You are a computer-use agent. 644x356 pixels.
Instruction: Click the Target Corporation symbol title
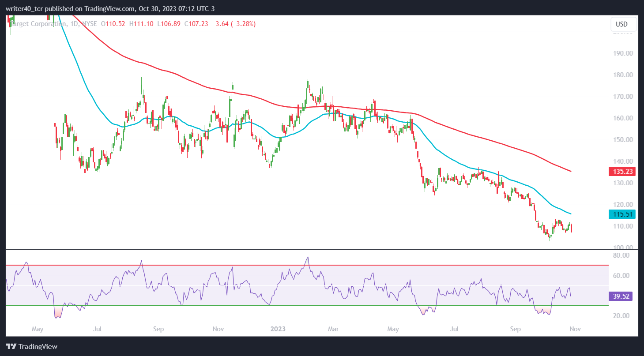tap(37, 24)
